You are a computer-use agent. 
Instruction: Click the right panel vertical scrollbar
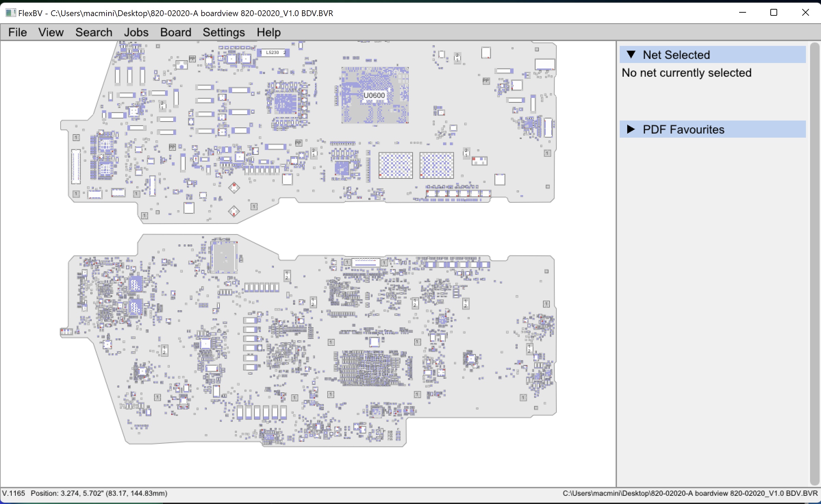pos(814,264)
